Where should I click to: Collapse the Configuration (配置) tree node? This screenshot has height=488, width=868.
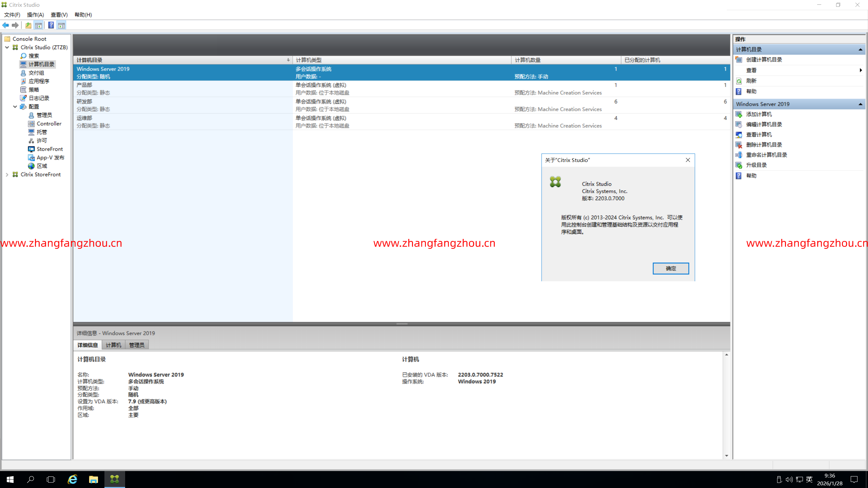(15, 107)
